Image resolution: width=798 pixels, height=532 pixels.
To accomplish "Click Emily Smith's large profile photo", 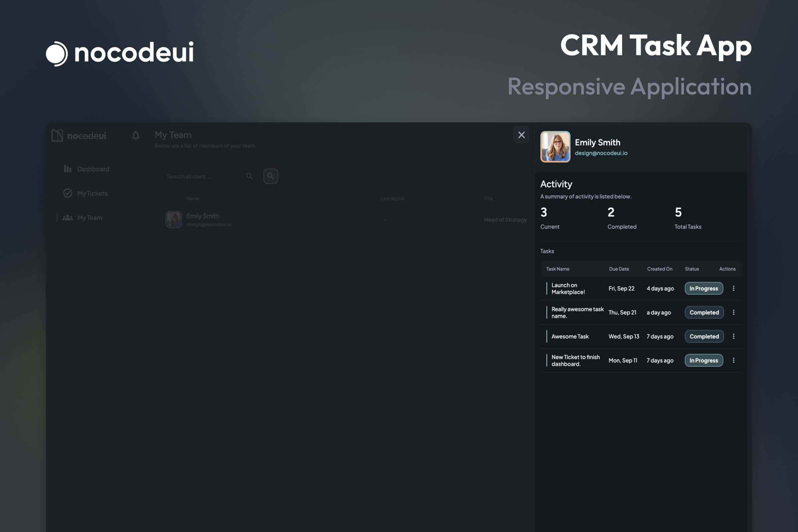I will pos(555,147).
